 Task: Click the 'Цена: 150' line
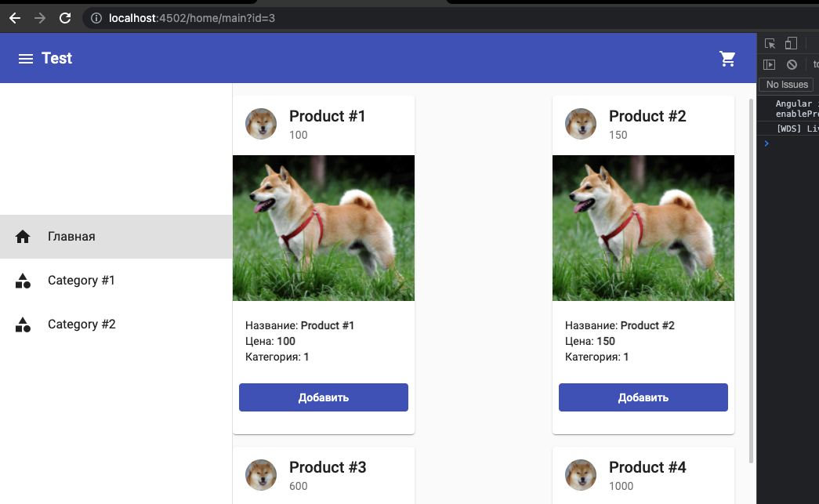[589, 341]
